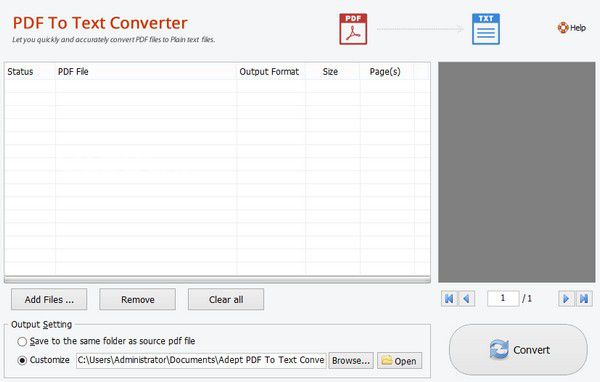Image resolution: width=600 pixels, height=382 pixels.
Task: Click the Size column header
Action: [x=333, y=72]
